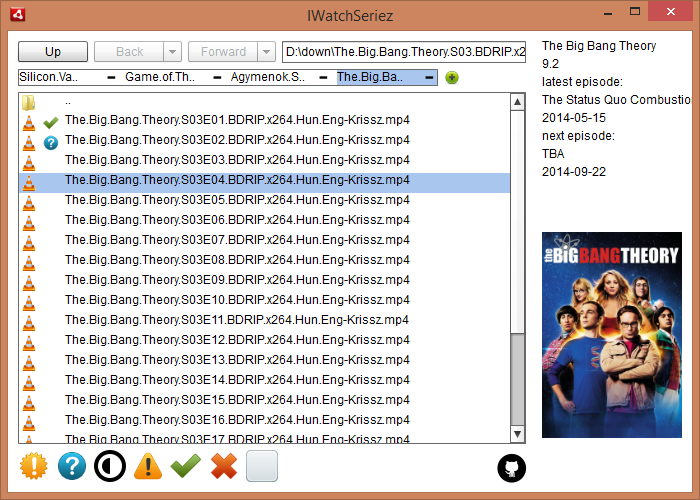Click the 9.2 rating value
700x500 pixels.
(x=550, y=64)
